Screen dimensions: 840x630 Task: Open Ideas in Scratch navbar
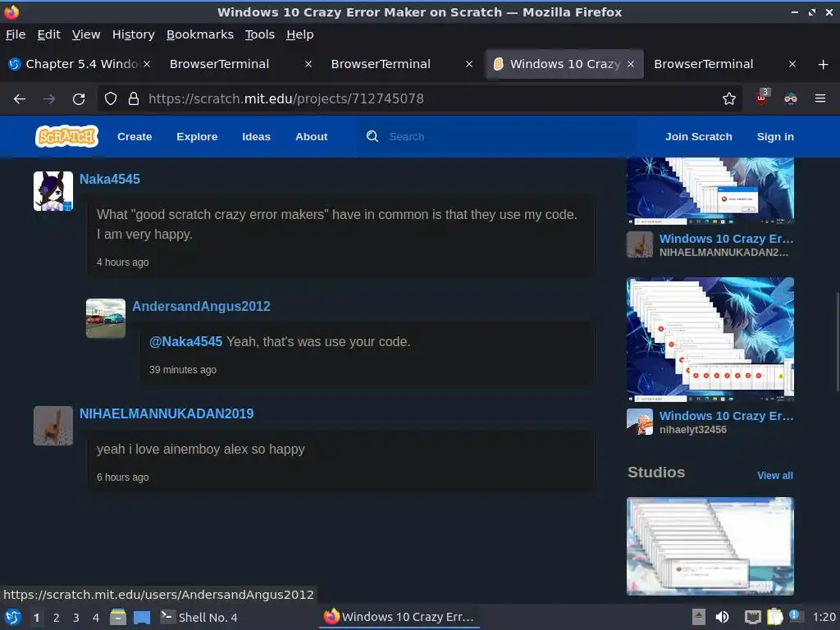(256, 137)
